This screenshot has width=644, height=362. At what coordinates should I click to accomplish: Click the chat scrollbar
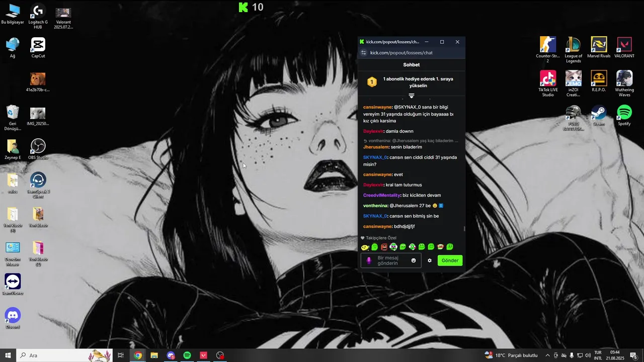click(x=464, y=229)
